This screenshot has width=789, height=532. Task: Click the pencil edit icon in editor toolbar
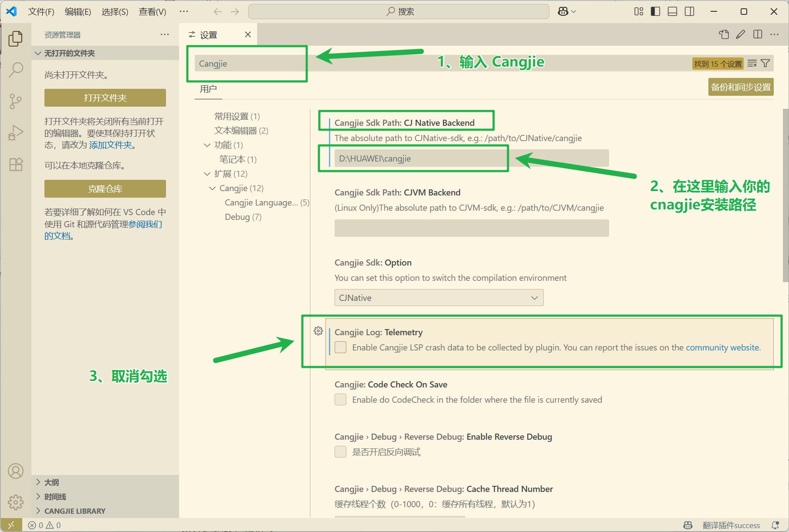click(741, 34)
